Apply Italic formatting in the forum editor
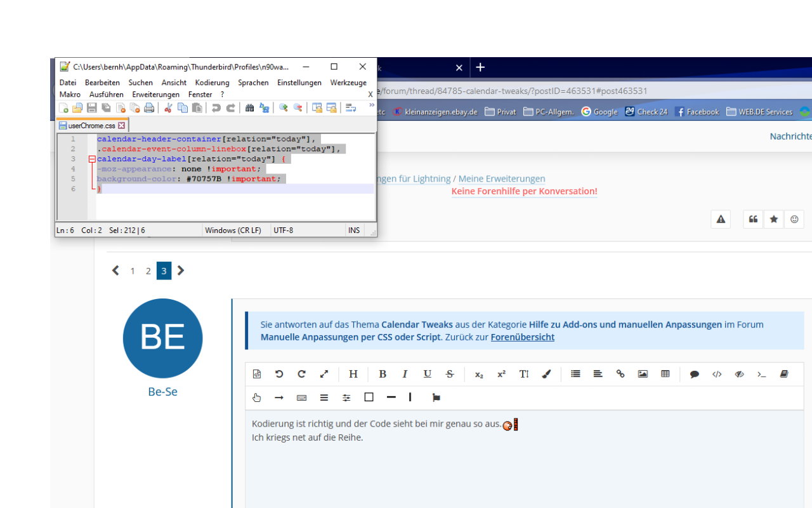 pos(405,374)
